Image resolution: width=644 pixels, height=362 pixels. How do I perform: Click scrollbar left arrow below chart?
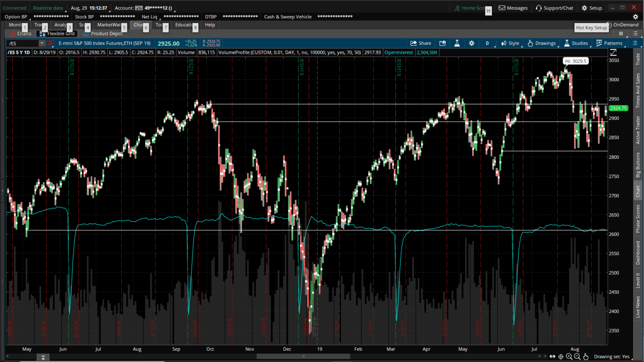[x=8, y=356]
